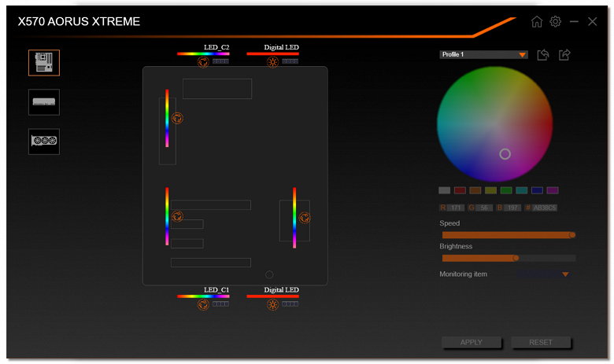Click the LED_C2 label
The image size is (614, 364).
pyautogui.click(x=216, y=47)
